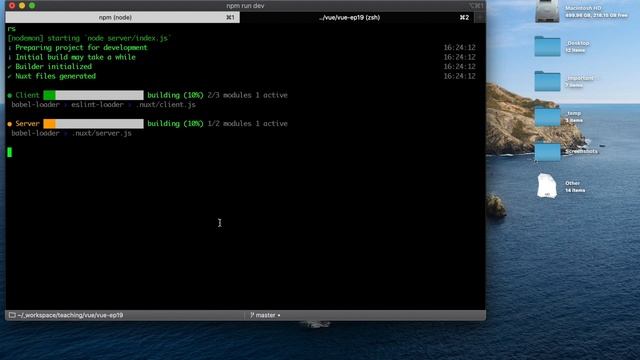Image resolution: width=640 pixels, height=360 pixels.
Task: Click the green Client status dot
Action: (x=9, y=96)
